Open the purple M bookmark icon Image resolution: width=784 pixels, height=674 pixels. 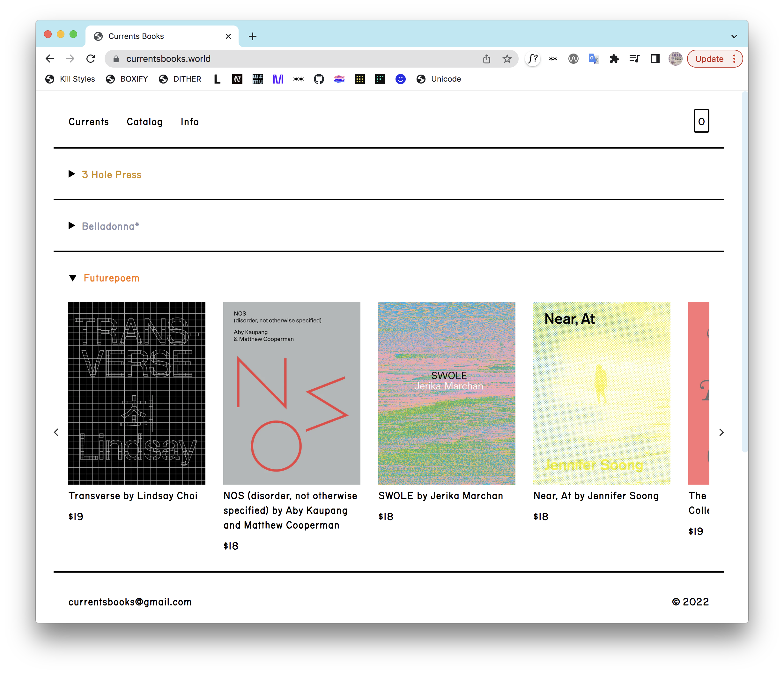(x=278, y=79)
